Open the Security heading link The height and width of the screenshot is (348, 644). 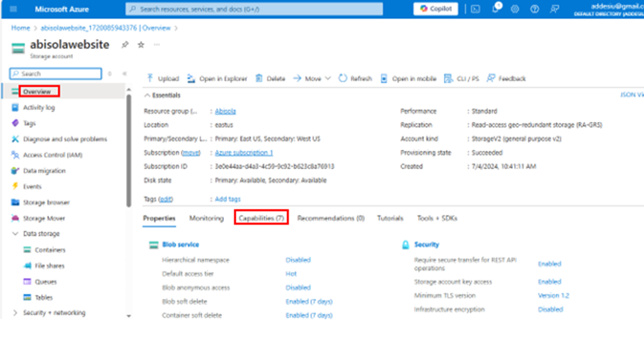(426, 245)
